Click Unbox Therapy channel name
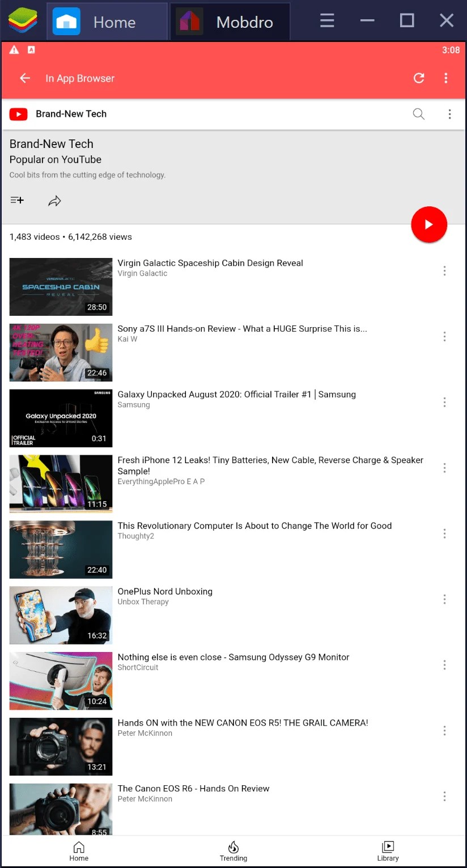This screenshot has width=467, height=868. (143, 602)
